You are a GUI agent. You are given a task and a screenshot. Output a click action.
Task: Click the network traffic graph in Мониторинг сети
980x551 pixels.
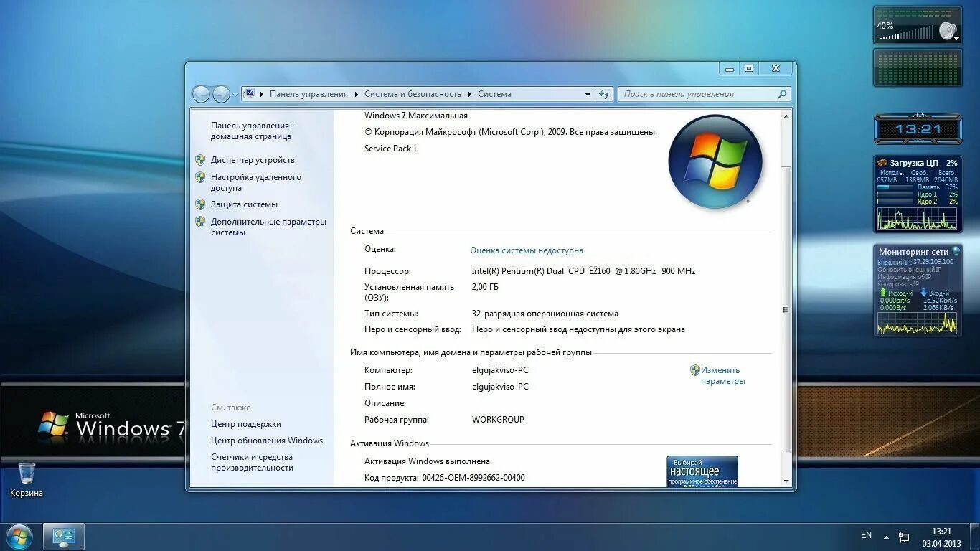coord(918,323)
